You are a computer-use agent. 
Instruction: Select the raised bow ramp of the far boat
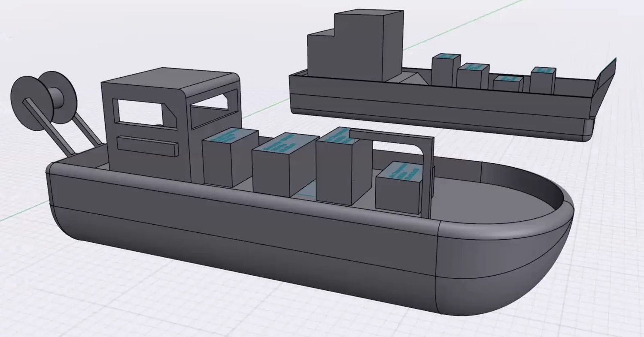[x=604, y=80]
